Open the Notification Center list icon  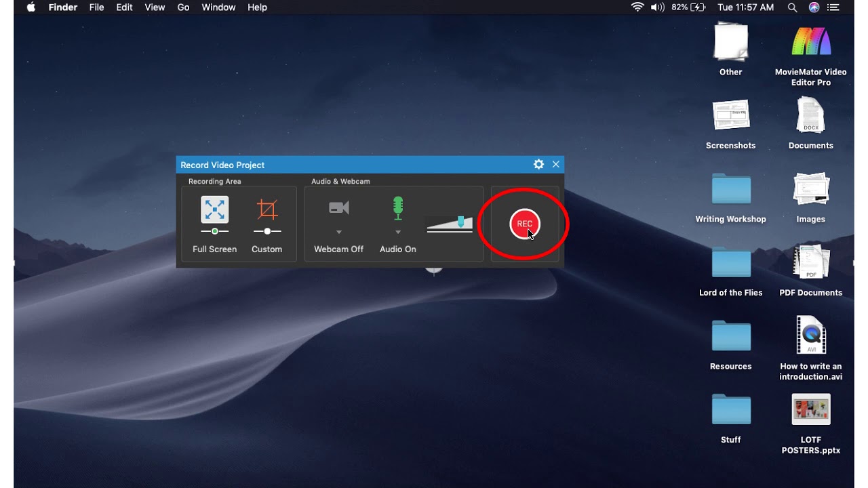tap(833, 7)
